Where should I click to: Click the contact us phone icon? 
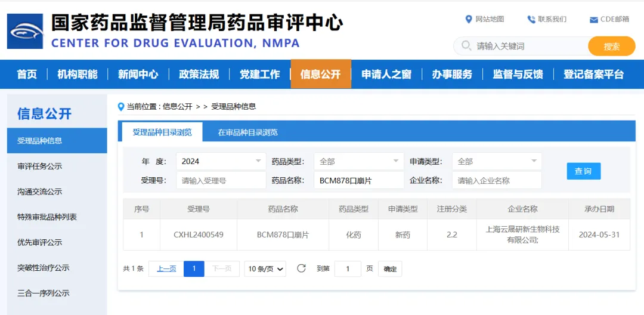pos(531,19)
